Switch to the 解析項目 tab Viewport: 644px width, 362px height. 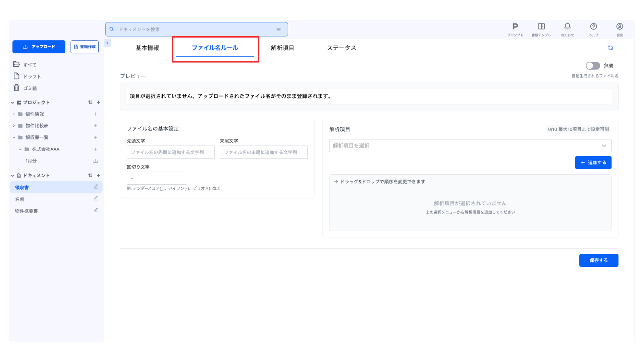click(x=282, y=48)
